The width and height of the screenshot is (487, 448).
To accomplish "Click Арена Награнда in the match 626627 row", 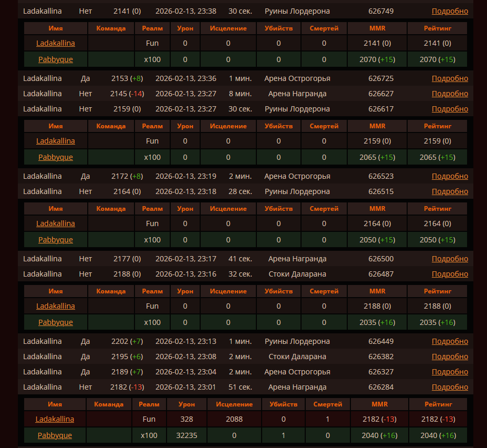I will pyautogui.click(x=297, y=94).
